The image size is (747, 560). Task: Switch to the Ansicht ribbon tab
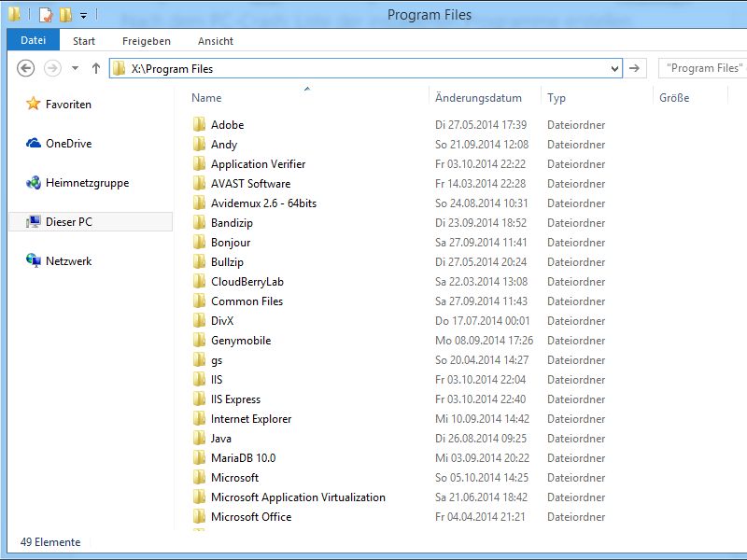(x=216, y=41)
